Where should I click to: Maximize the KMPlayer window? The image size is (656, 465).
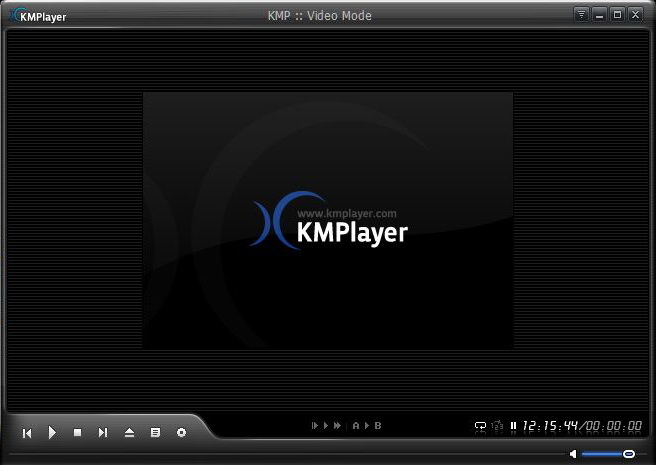point(618,15)
